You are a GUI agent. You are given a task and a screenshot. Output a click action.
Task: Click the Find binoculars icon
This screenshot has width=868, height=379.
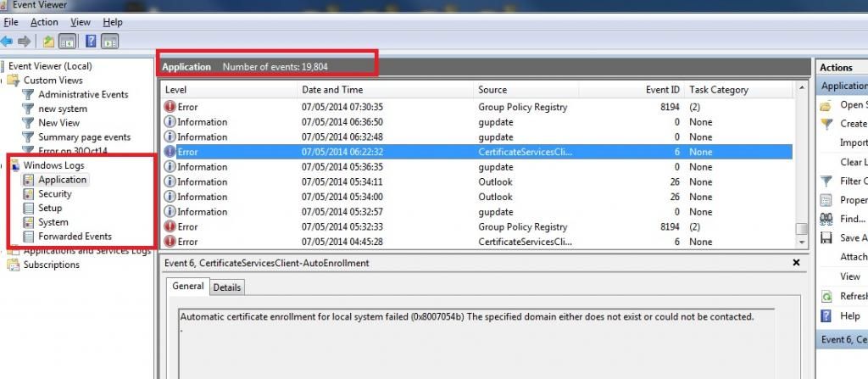[826, 219]
